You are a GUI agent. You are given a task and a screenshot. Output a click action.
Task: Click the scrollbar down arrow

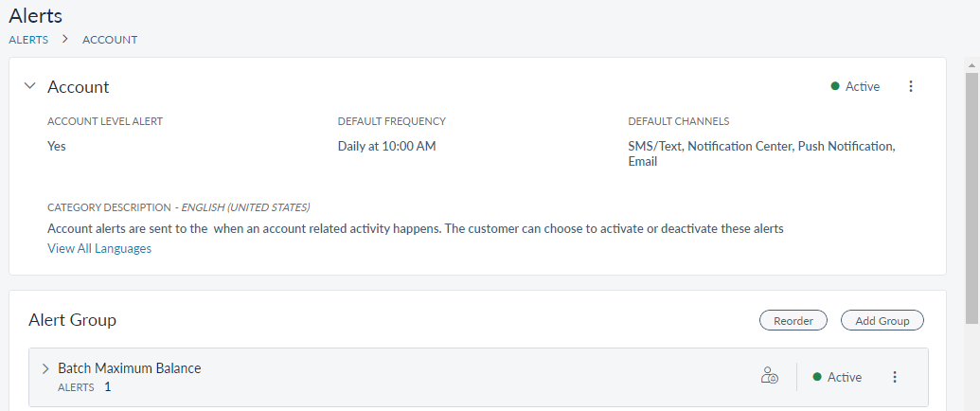[971, 405]
